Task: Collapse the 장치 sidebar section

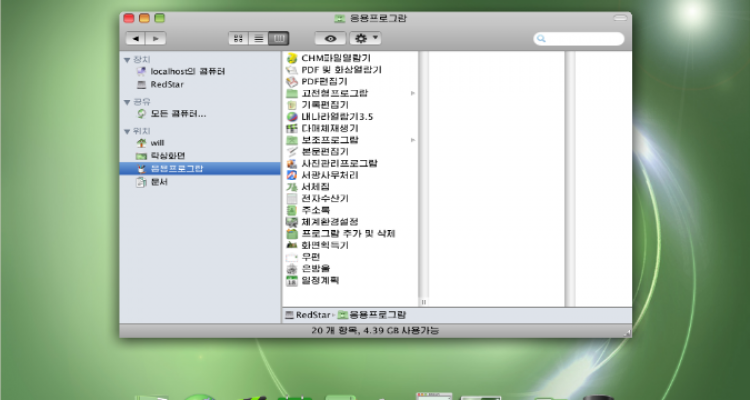Action: [x=127, y=60]
